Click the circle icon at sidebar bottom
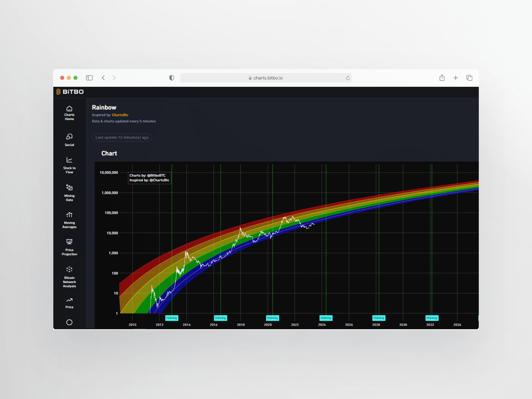 pos(69,322)
